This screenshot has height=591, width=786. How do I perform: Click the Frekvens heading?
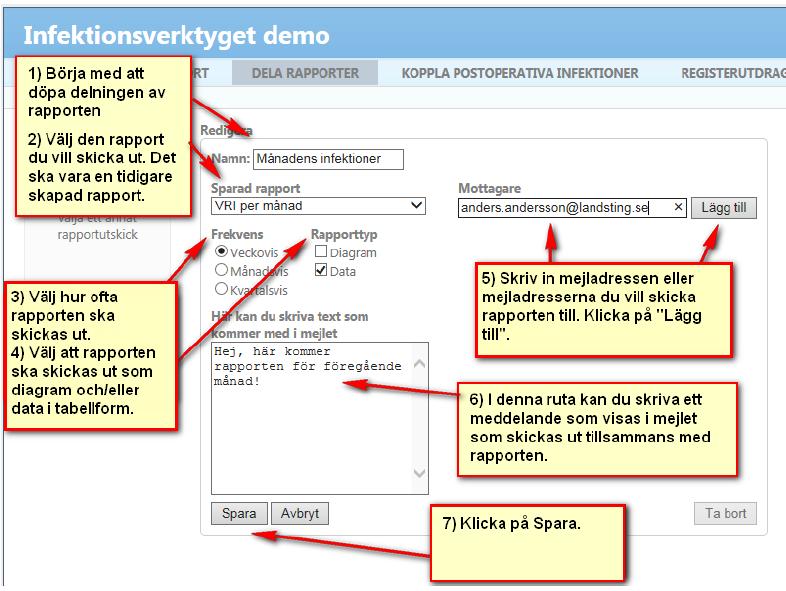(x=237, y=235)
